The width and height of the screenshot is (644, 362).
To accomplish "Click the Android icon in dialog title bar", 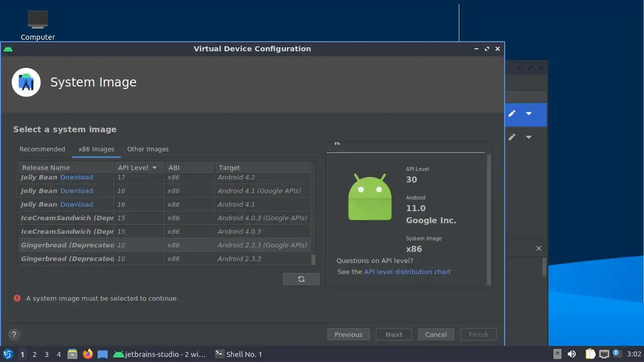I will [x=8, y=49].
